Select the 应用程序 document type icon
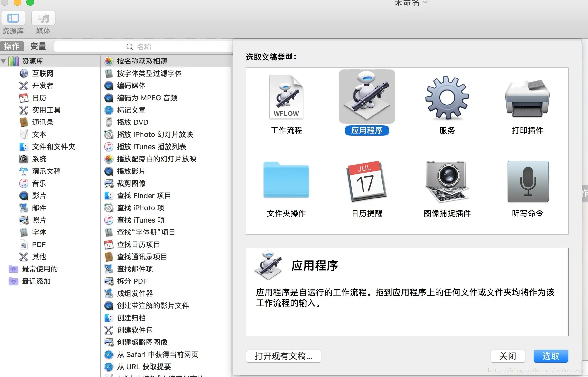This screenshot has height=377, width=588. (x=366, y=97)
